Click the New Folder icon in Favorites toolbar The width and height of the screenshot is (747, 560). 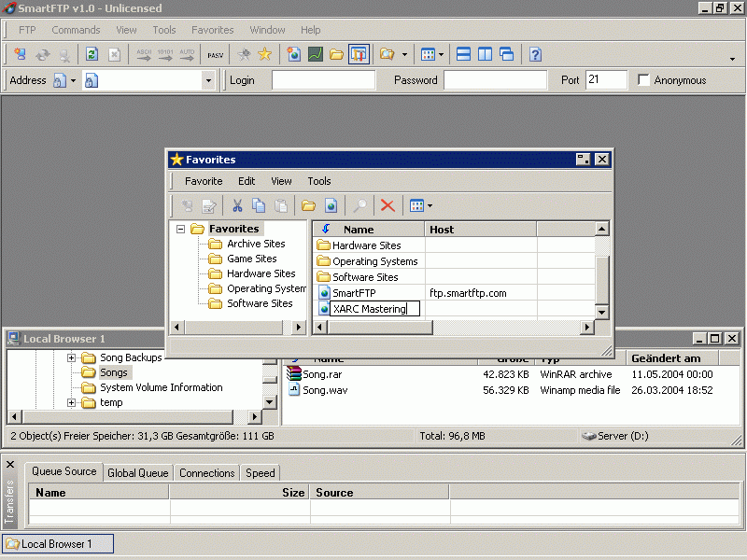(308, 205)
